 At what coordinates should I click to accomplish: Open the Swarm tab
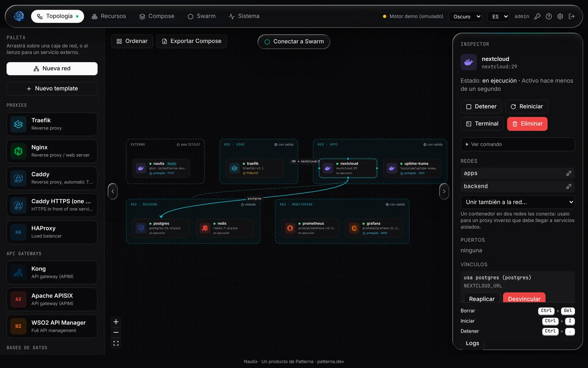click(202, 16)
